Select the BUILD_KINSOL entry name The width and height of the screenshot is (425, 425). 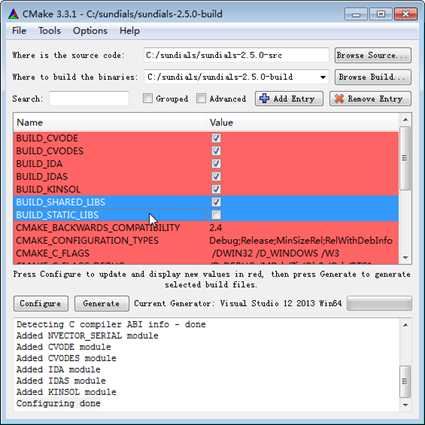pos(48,189)
